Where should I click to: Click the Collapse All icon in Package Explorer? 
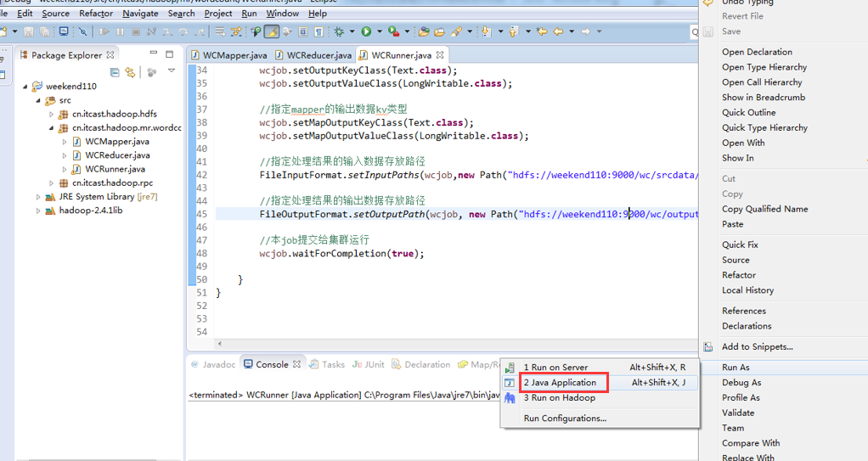(x=115, y=72)
